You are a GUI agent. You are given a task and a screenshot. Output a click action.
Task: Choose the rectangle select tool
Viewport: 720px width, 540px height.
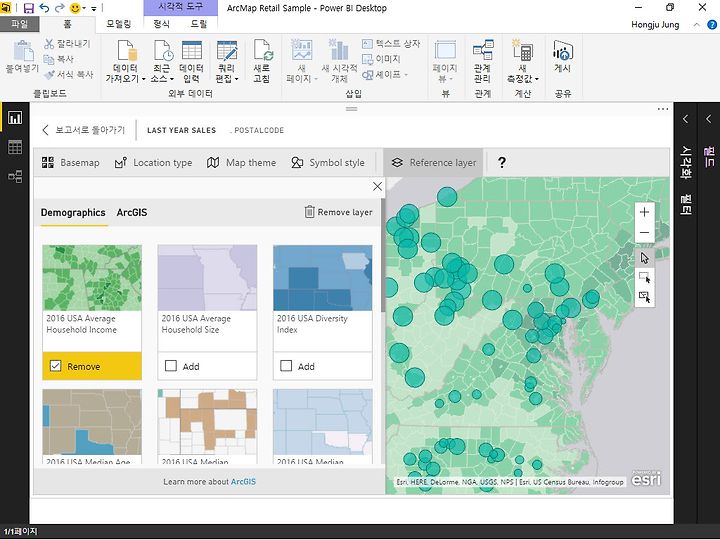[x=645, y=278]
